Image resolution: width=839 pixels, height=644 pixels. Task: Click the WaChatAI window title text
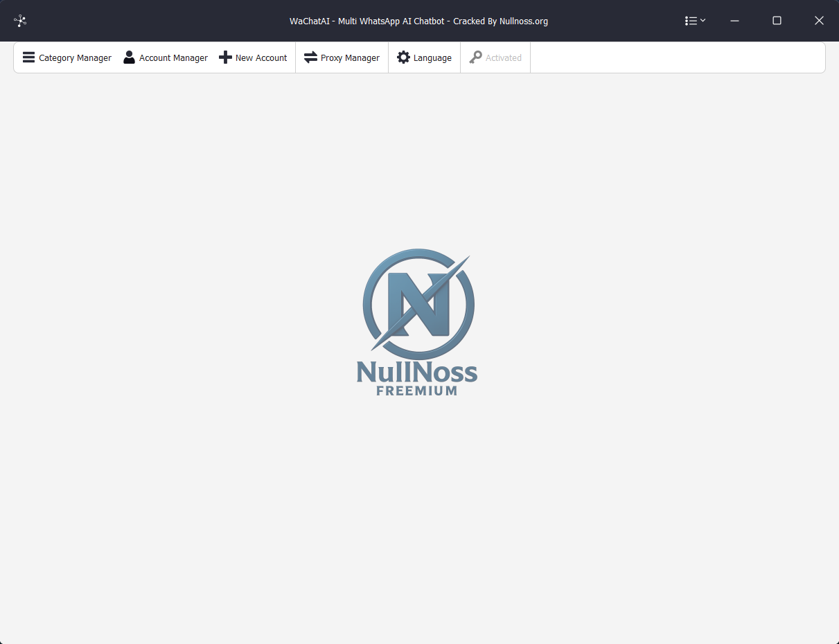tap(418, 21)
